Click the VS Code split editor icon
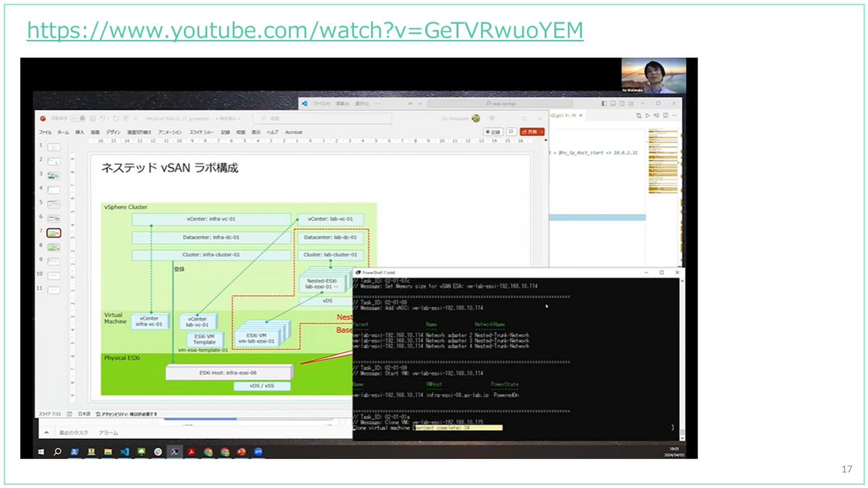 tap(665, 116)
